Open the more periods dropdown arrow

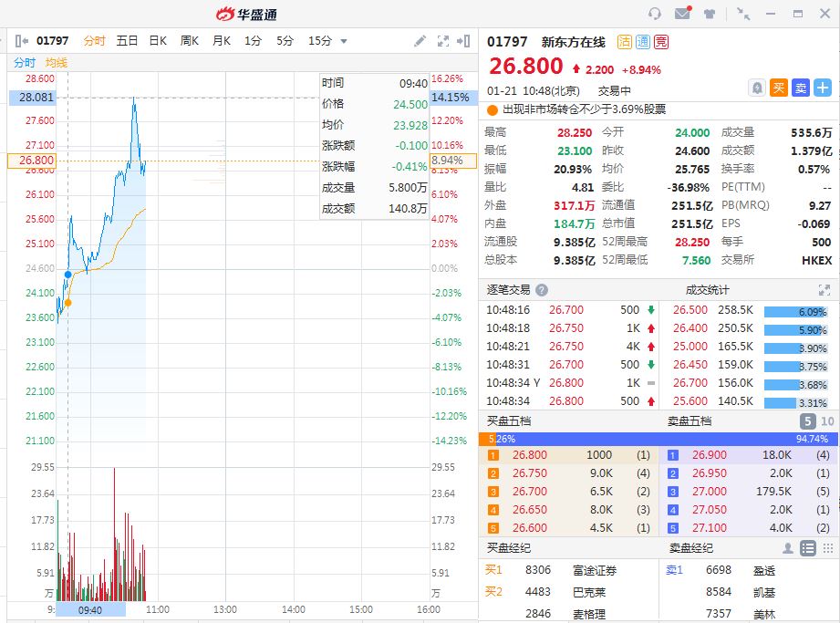pos(344,41)
